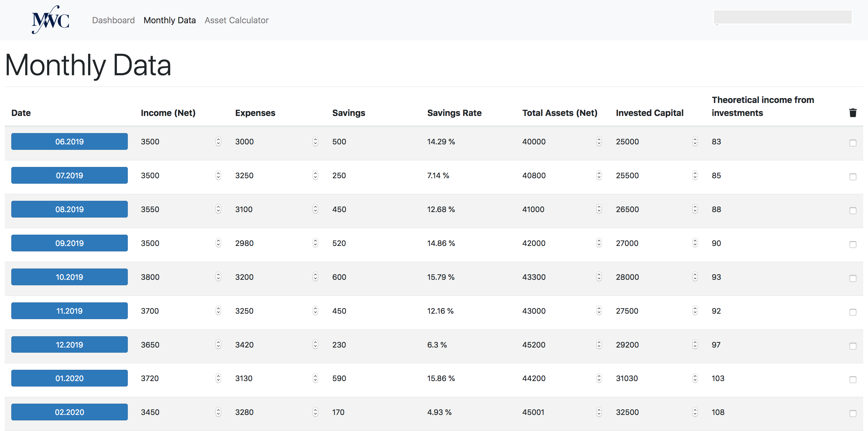The width and height of the screenshot is (868, 431).
Task: Click the income field showing 3800
Action: pos(181,277)
